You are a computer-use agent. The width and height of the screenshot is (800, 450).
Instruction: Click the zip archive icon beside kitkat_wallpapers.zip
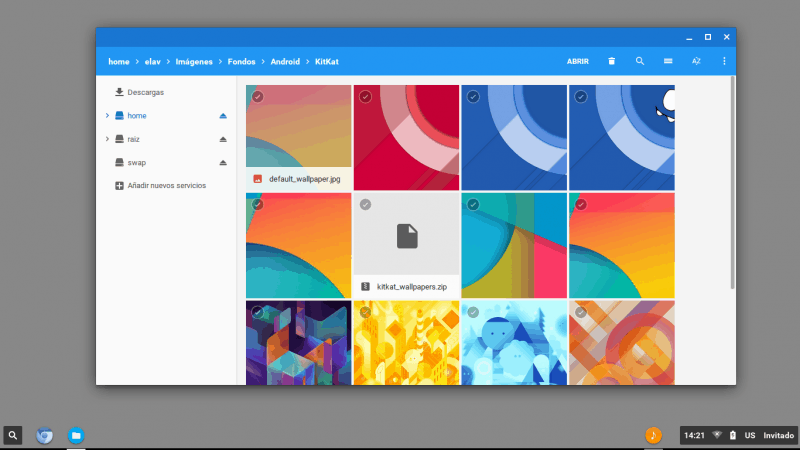(x=365, y=287)
